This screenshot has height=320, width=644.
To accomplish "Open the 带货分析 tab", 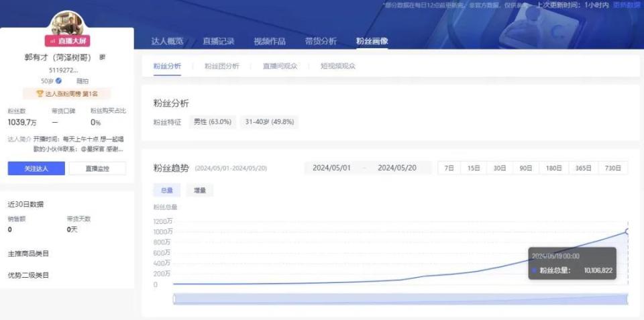I will click(x=321, y=41).
